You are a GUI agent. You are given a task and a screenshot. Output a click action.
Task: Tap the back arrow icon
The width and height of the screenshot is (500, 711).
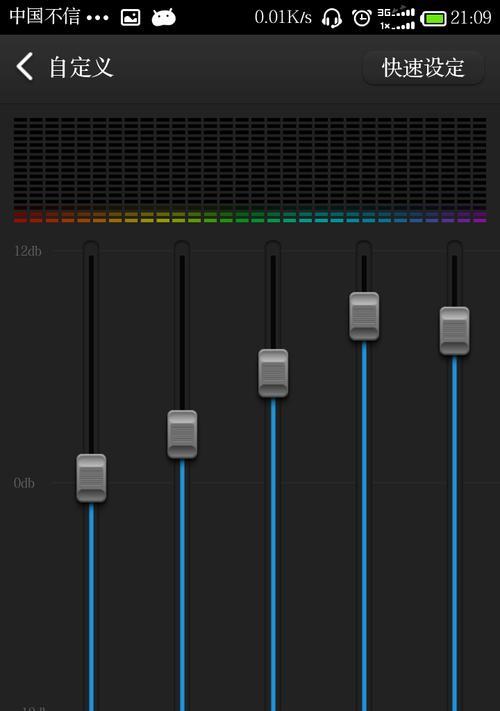tap(25, 66)
